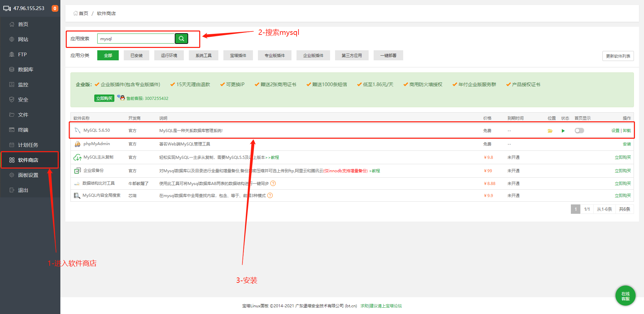The width and height of the screenshot is (644, 314).
Task: Click the 企业级备份 plugin icon
Action: click(x=77, y=171)
